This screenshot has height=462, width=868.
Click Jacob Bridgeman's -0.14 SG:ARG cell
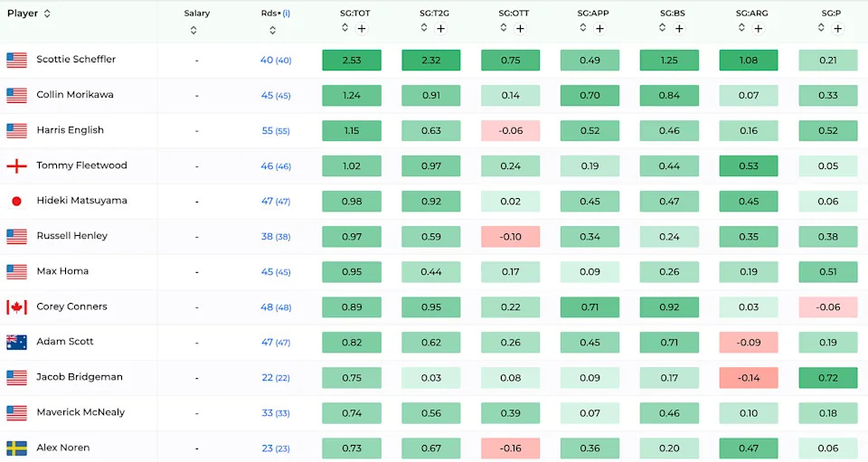point(748,377)
